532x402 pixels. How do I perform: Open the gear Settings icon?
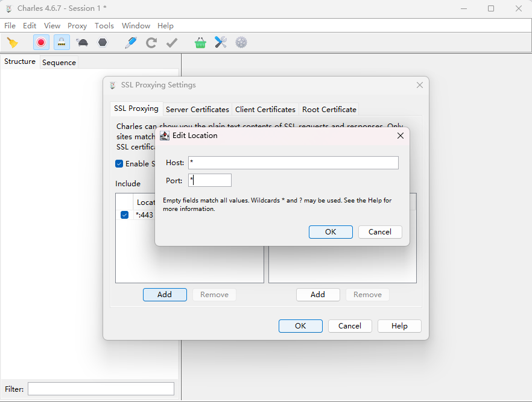(x=241, y=42)
